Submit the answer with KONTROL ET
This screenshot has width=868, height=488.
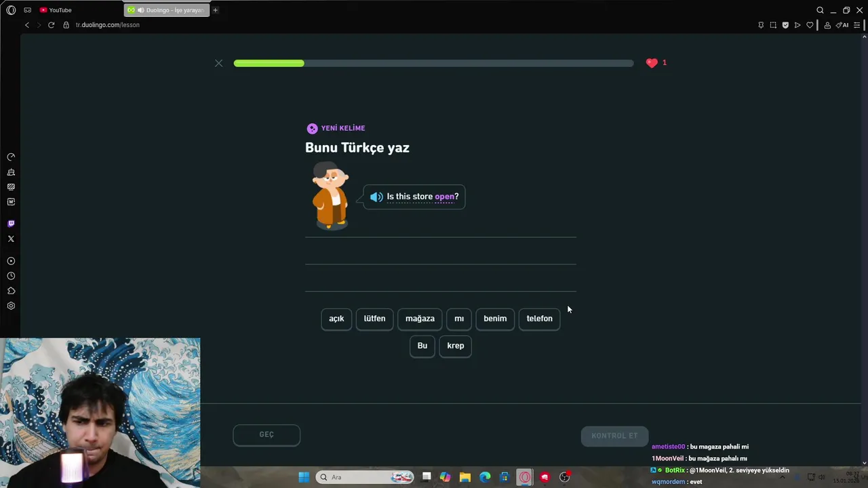tap(614, 436)
